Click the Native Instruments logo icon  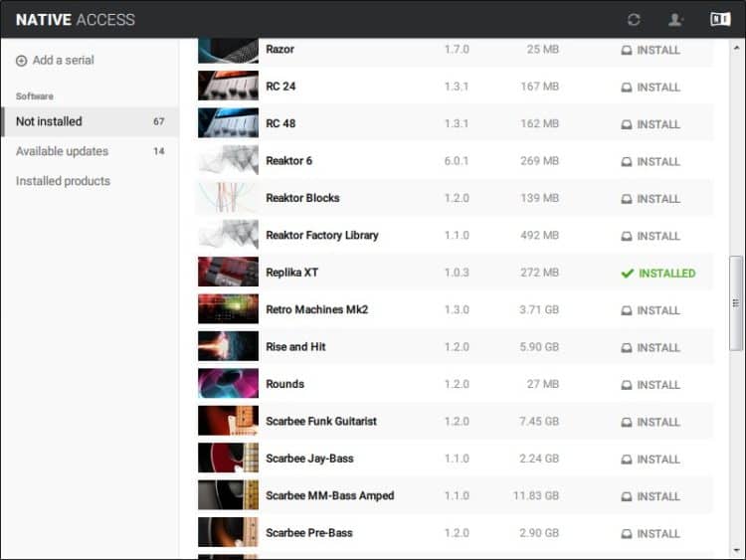[x=720, y=19]
